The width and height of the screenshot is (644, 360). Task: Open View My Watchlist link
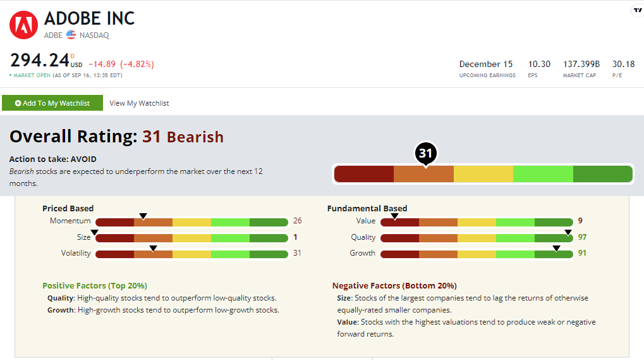coord(139,103)
